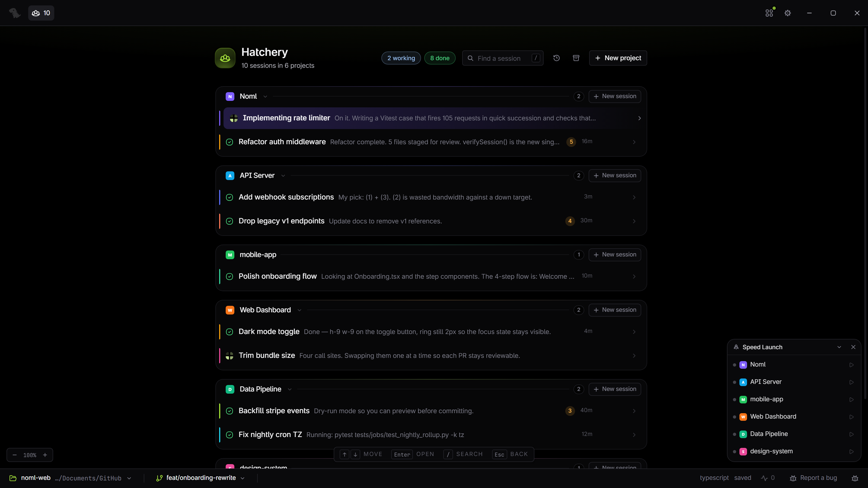
Task: Collapse the Speed Launch panel chevron
Action: click(x=839, y=347)
